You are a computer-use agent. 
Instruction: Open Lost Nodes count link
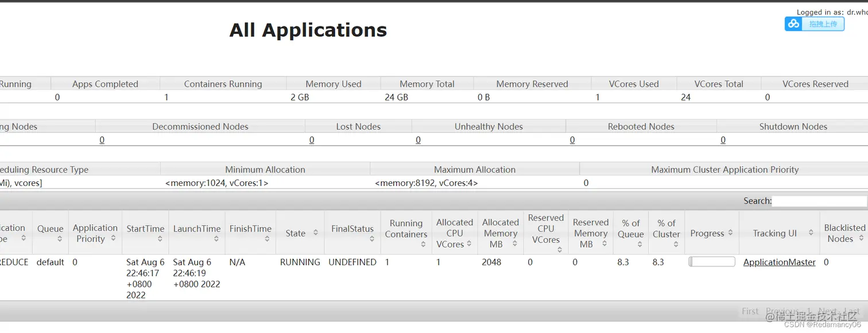(x=312, y=140)
